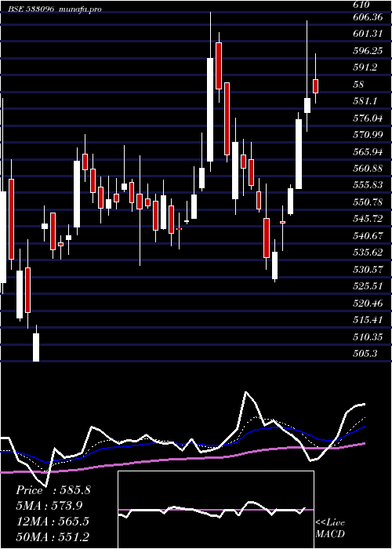Click the 530.57 price level
This screenshot has height=549, width=392.
pyautogui.click(x=368, y=269)
